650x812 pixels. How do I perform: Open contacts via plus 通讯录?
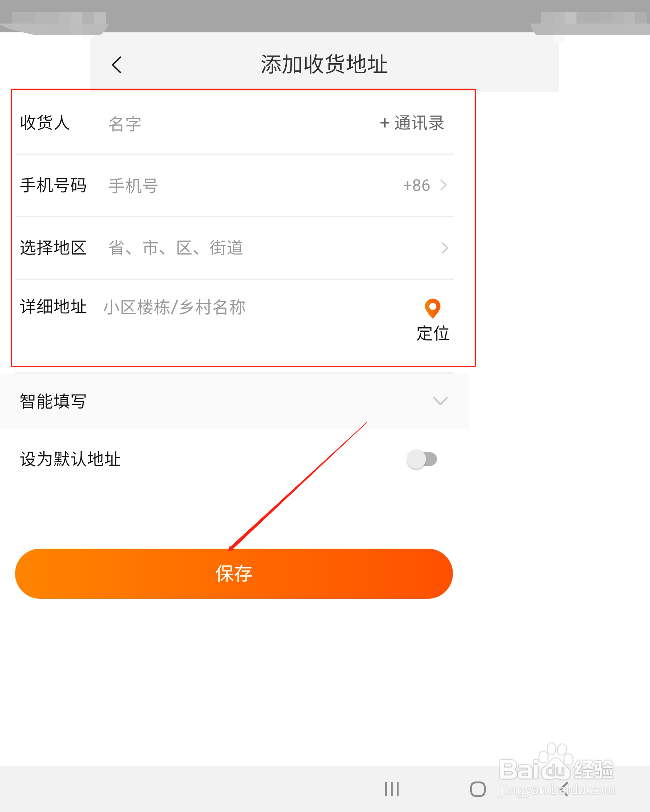(412, 123)
